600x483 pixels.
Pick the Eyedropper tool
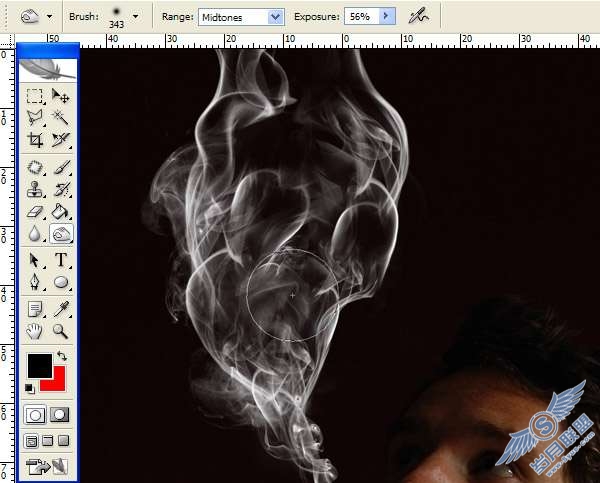[60, 309]
